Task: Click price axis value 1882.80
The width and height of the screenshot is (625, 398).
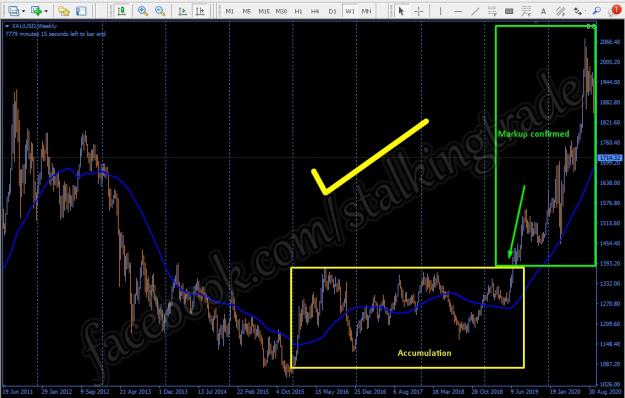Action: [610, 102]
